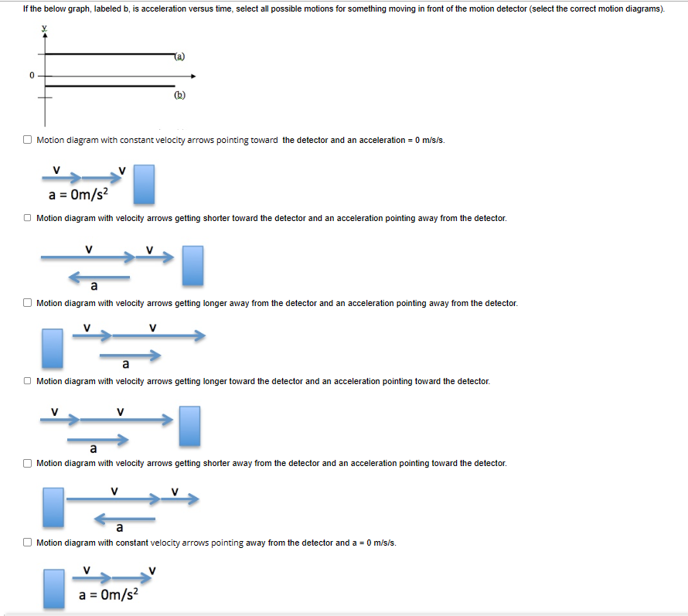Click the zero mark on the graph axis
This screenshot has width=688, height=616.
[32, 75]
